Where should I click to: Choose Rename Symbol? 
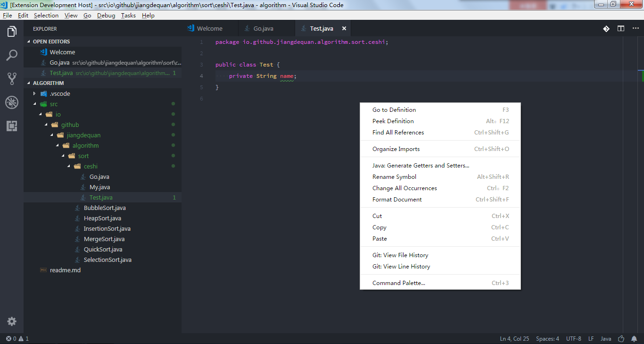[440, 177]
